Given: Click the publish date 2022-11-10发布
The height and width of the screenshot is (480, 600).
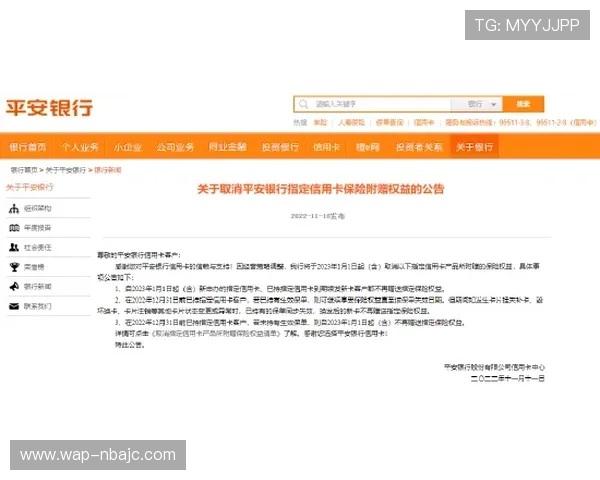Looking at the screenshot, I should pyautogui.click(x=318, y=216).
